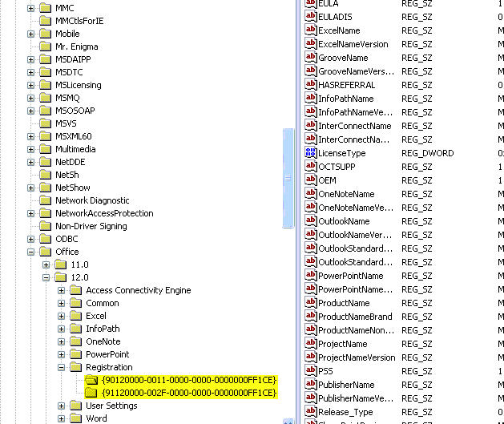Click the string icon beside ExcelName
504x424 pixels.
point(311,30)
